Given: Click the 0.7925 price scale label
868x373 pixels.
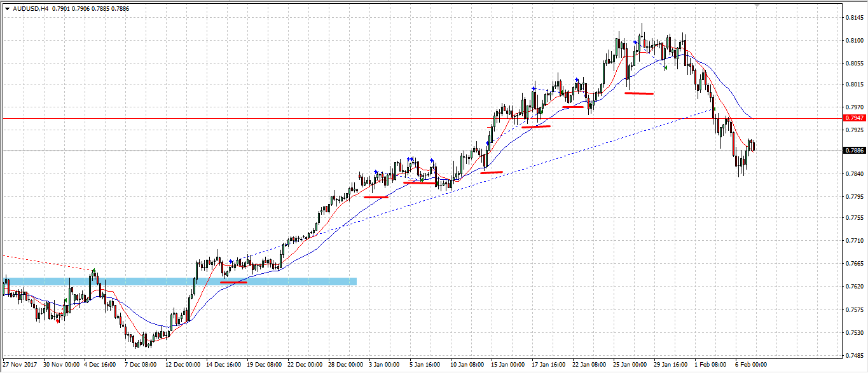Looking at the screenshot, I should 855,130.
